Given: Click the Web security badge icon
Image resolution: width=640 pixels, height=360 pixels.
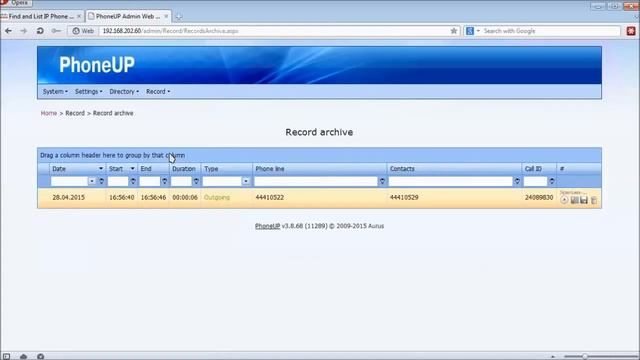Looking at the screenshot, I should coord(83,31).
